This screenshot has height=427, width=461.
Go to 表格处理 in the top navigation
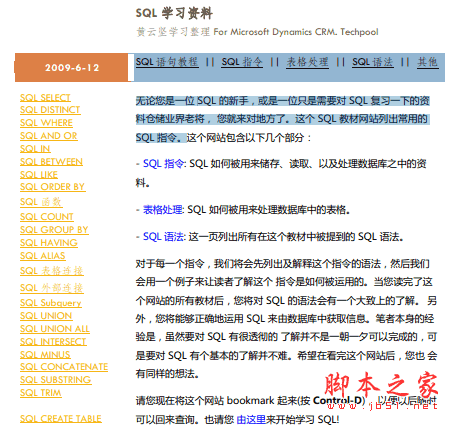307,62
